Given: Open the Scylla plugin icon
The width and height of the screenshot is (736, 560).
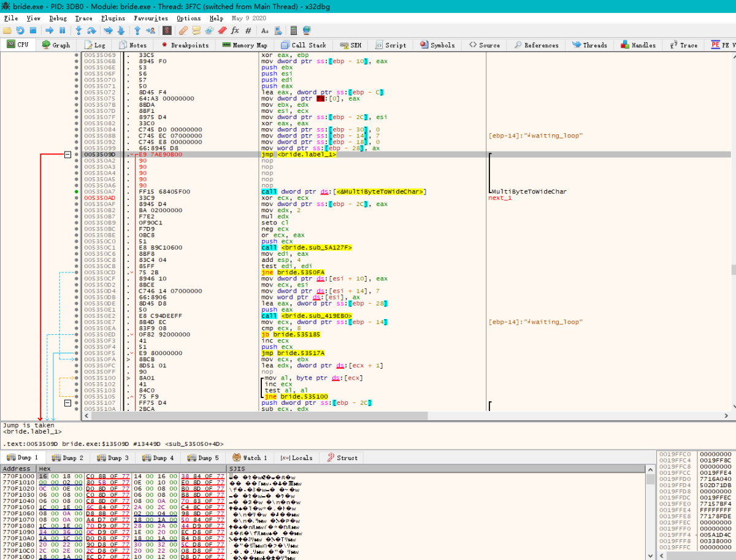Looking at the screenshot, I should click(167, 30).
